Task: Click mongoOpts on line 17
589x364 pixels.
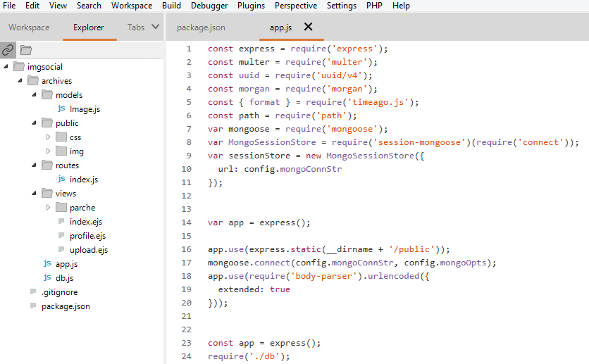Action: (463, 263)
